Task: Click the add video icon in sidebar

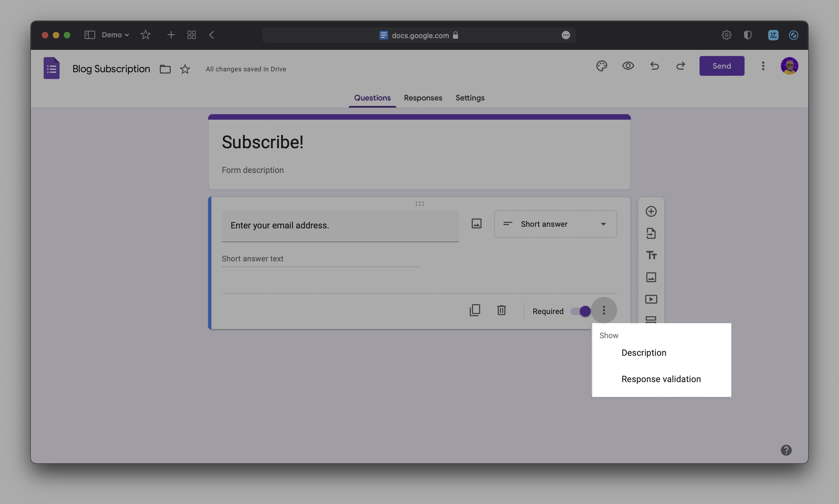Action: point(651,299)
